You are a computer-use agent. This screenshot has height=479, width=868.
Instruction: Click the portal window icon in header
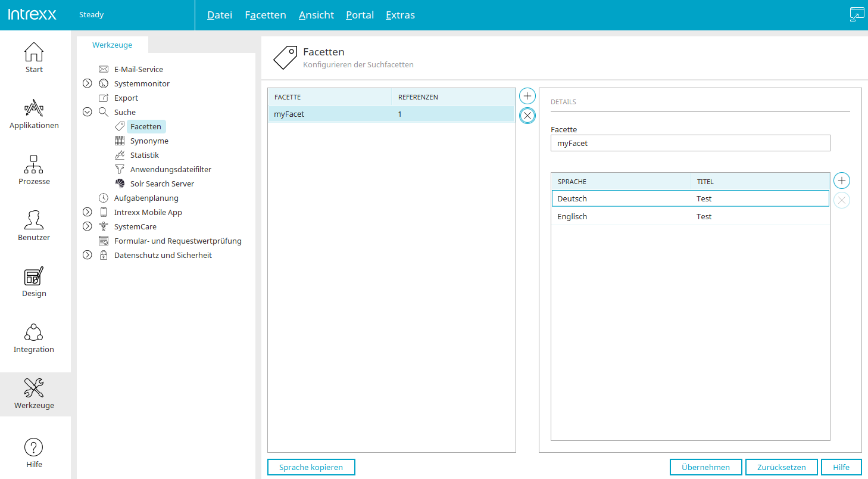coord(857,15)
